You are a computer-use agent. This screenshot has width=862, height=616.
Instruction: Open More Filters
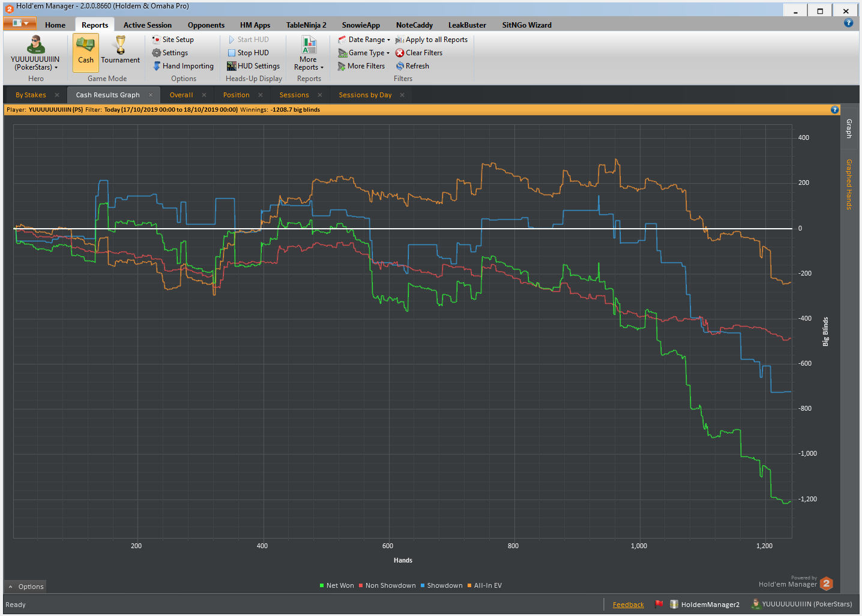(x=361, y=66)
